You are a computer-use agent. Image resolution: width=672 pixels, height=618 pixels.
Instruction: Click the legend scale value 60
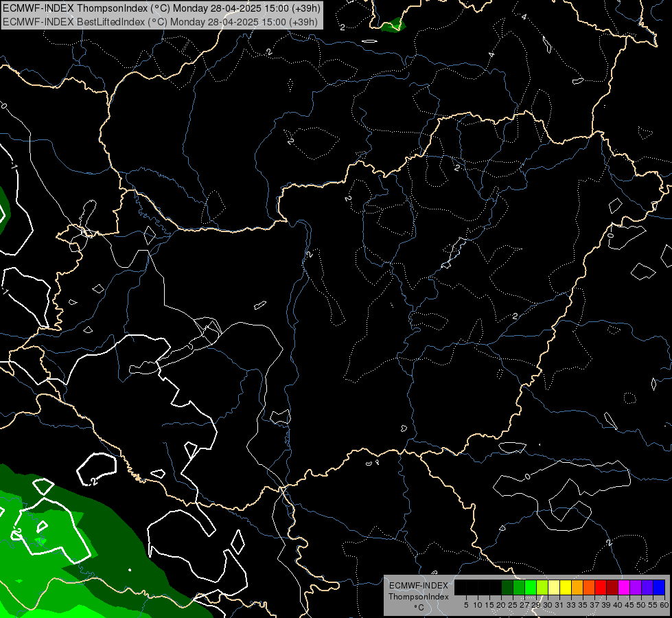[664, 605]
